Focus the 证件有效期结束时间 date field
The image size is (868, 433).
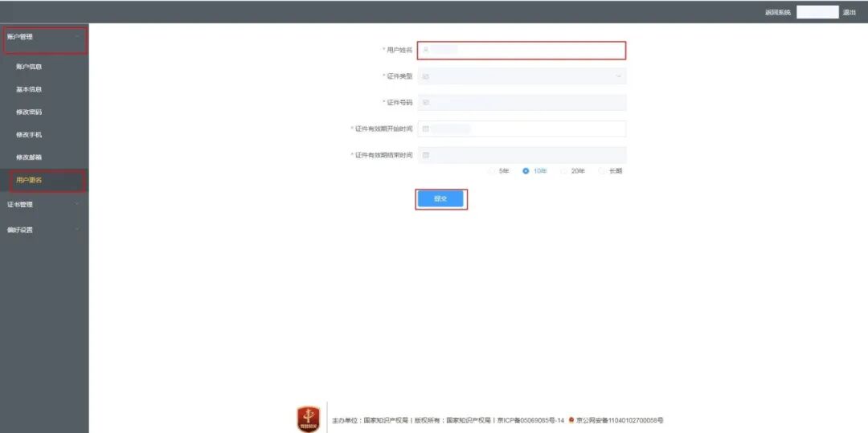point(522,155)
